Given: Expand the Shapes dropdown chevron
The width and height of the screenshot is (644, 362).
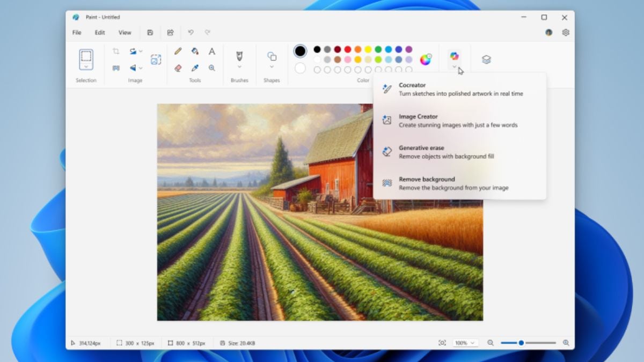Looking at the screenshot, I should (272, 67).
